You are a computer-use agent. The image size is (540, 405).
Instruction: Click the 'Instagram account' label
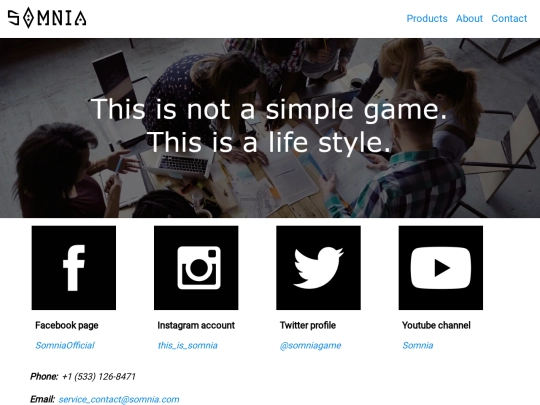pos(196,325)
